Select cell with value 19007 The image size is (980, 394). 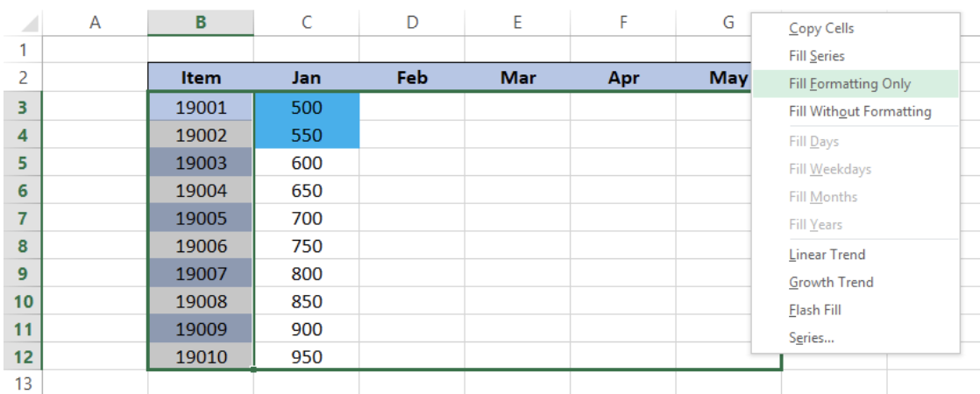pos(201,273)
